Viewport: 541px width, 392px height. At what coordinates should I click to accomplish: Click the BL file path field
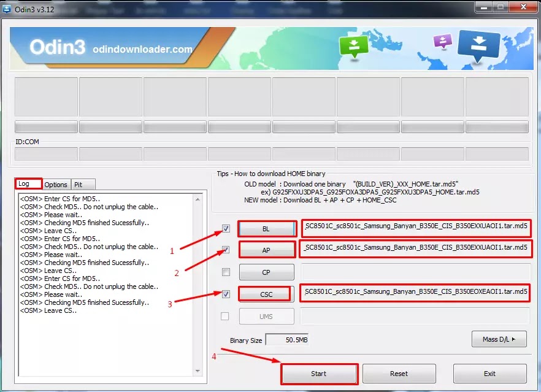tap(416, 228)
